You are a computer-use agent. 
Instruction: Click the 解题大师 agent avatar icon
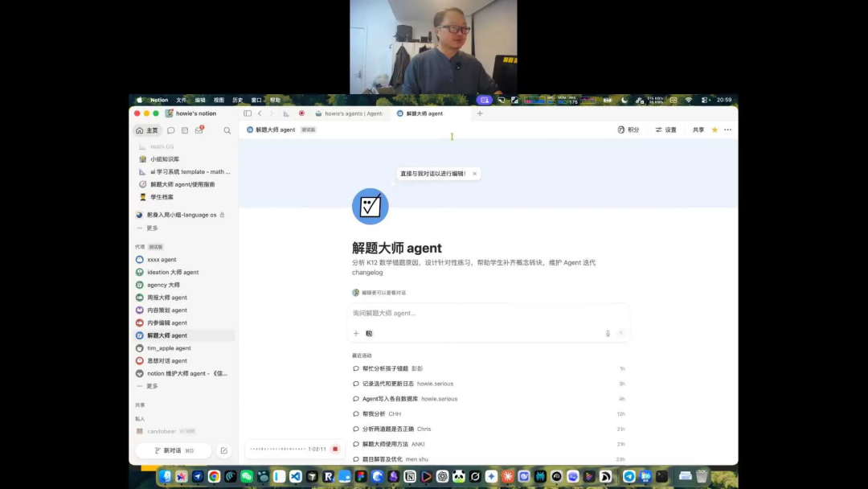(371, 207)
